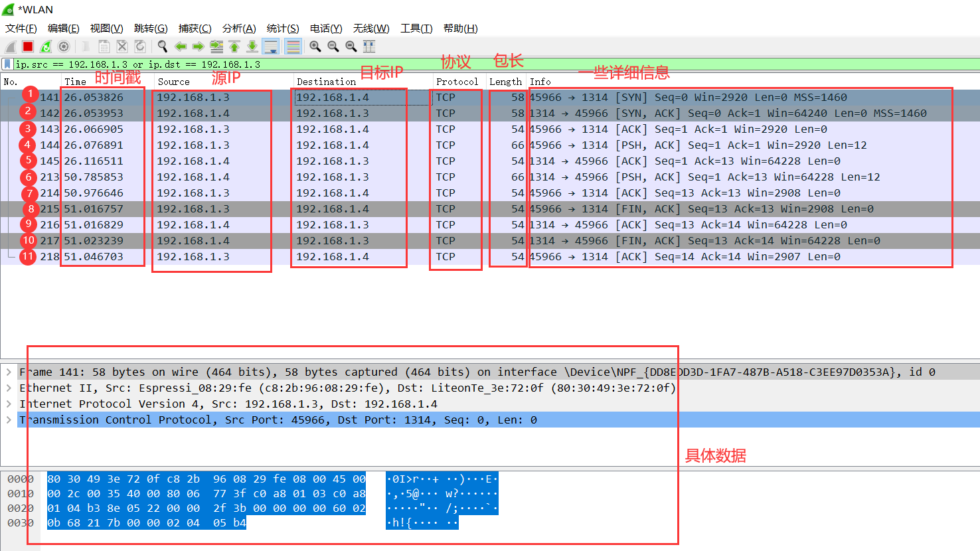
Task: Open the 视图(V) menu
Action: (107, 29)
